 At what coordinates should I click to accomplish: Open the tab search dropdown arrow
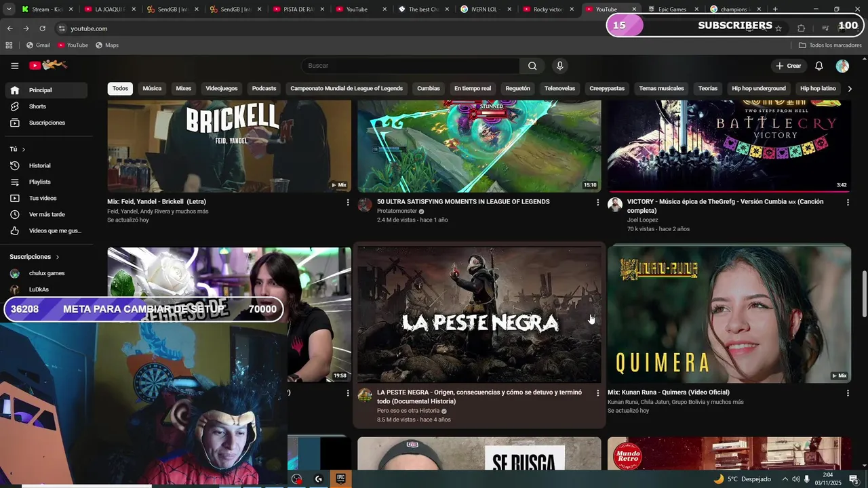(9, 9)
